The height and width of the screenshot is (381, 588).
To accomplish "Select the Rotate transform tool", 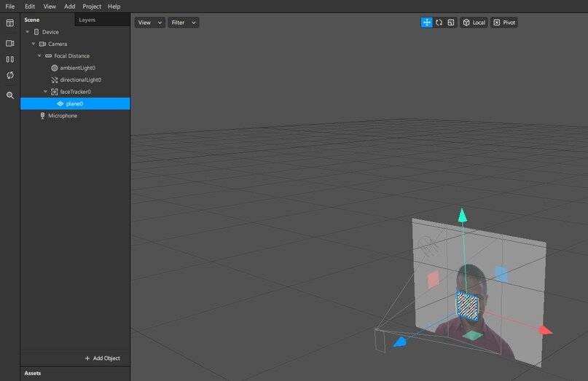I will tap(439, 23).
